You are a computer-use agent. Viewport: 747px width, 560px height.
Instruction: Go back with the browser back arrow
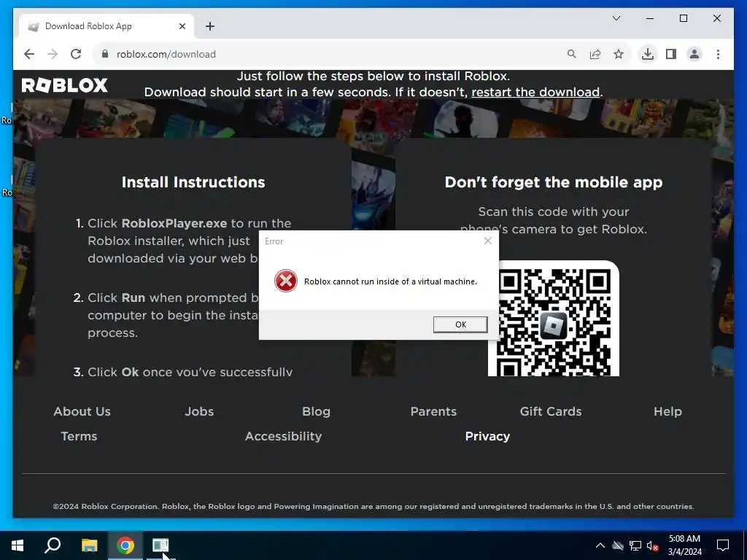click(x=29, y=54)
